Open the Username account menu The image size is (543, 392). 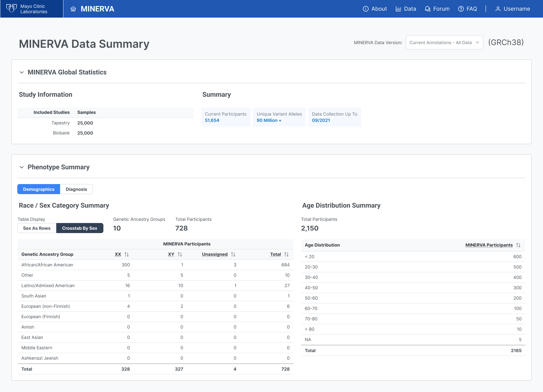[513, 9]
